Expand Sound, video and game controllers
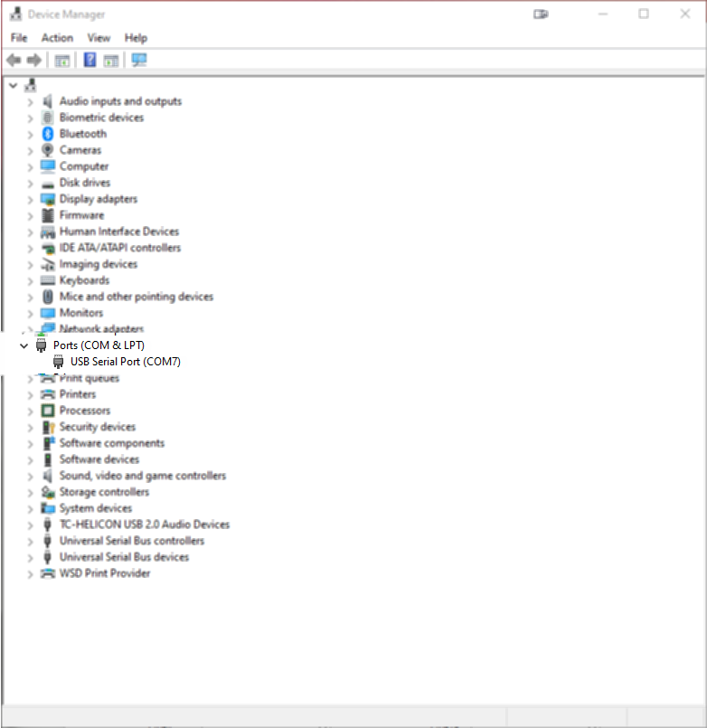 [x=30, y=477]
